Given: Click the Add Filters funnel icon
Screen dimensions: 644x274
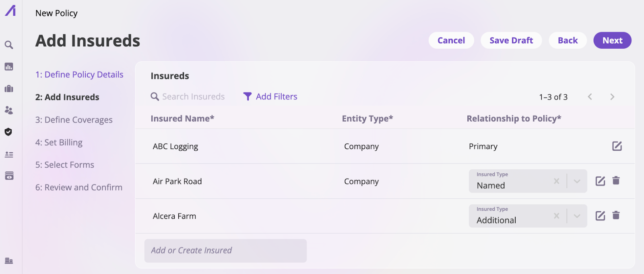Looking at the screenshot, I should (x=248, y=97).
